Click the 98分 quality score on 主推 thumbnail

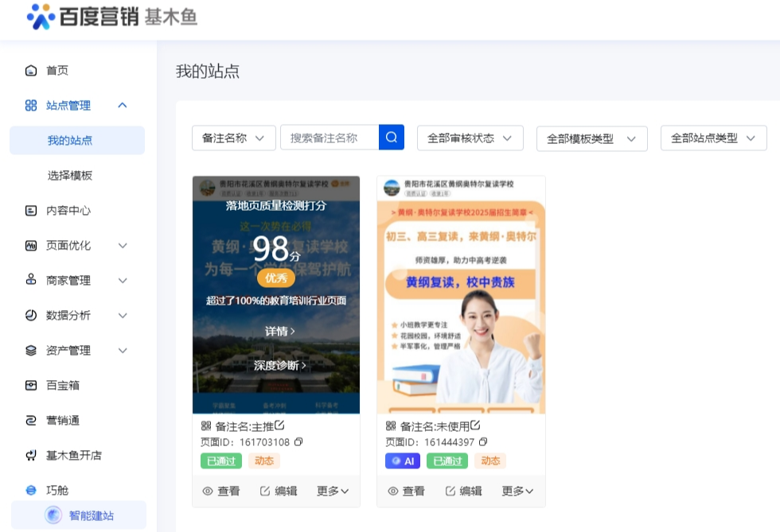pyautogui.click(x=277, y=249)
